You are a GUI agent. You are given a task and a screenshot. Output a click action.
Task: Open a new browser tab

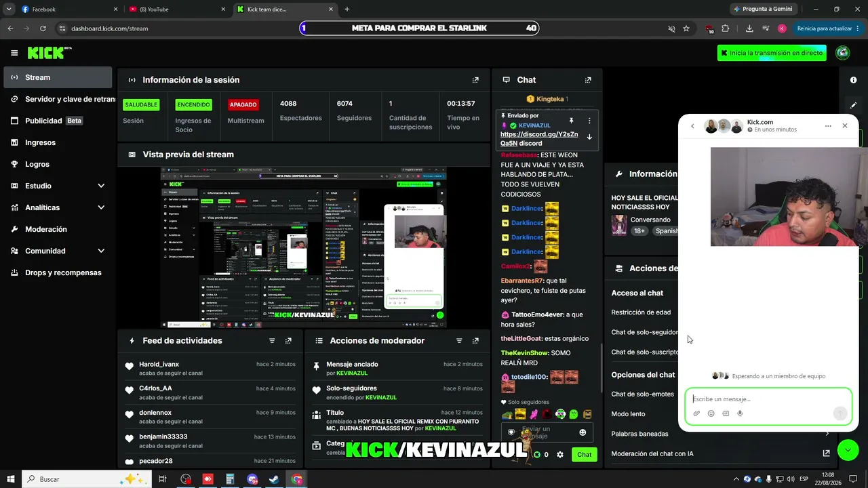347,9
